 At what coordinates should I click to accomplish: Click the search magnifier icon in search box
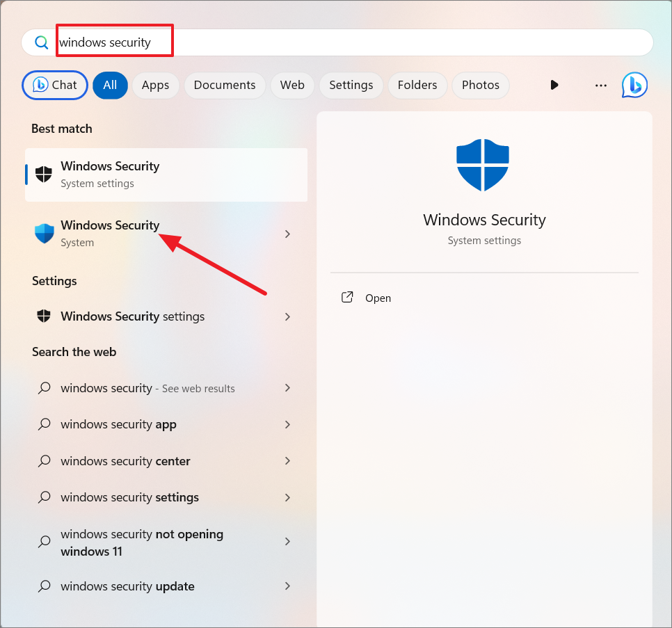(x=42, y=42)
